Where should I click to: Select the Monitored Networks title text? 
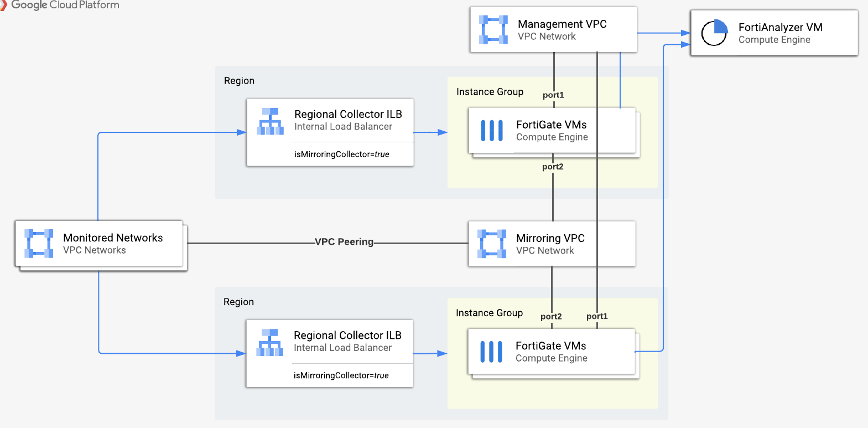tap(113, 238)
